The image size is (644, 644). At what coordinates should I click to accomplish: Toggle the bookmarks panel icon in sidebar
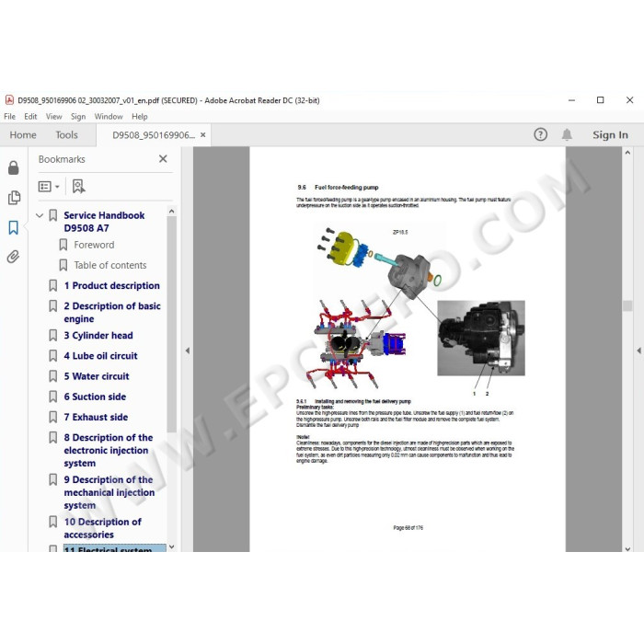tap(14, 227)
